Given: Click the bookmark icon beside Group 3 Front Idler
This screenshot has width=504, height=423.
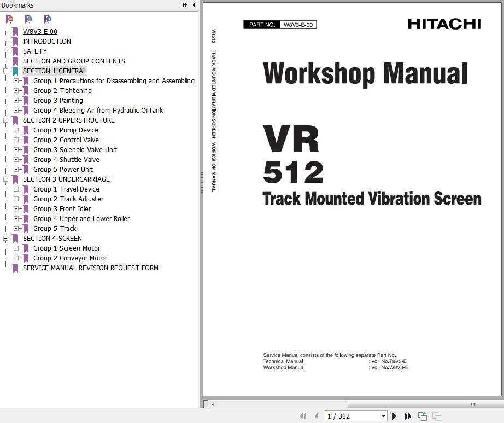Looking at the screenshot, I should coord(26,209).
